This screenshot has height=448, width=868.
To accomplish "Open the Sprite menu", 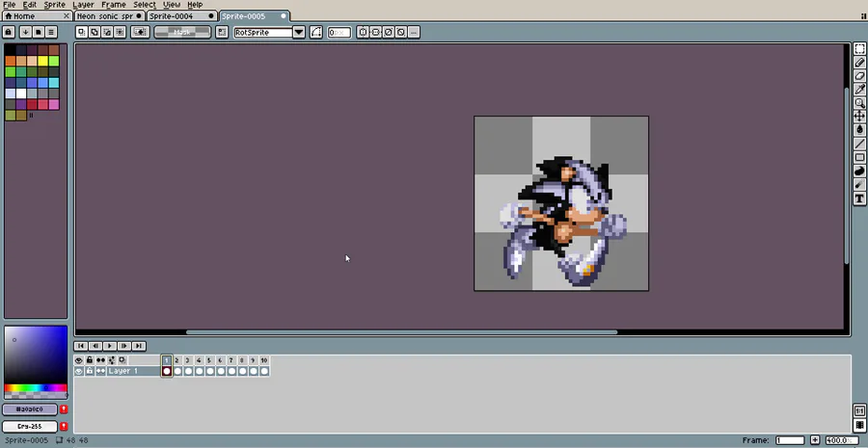I will 54,5.
